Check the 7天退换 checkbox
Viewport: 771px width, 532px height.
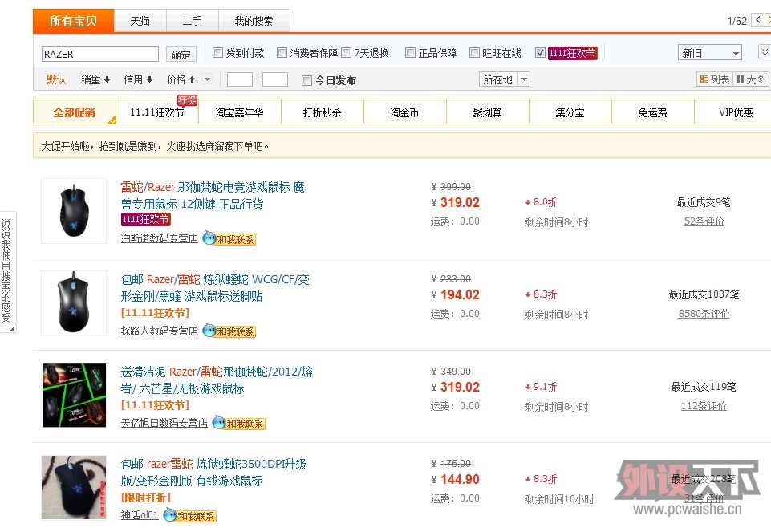coord(347,53)
